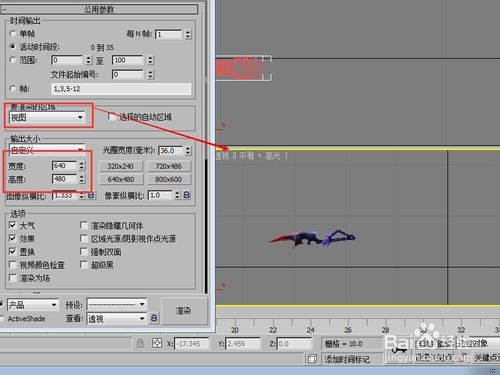Lock the pixel aspect ratio

187,195
